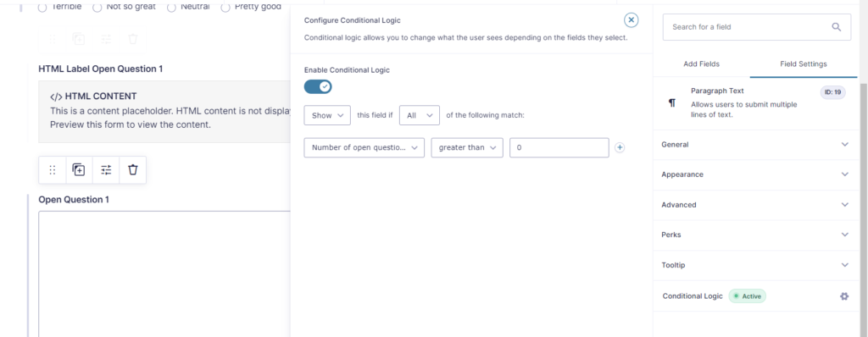Expand the Appearance settings section
Screen dimensions: 868x337
(755, 174)
